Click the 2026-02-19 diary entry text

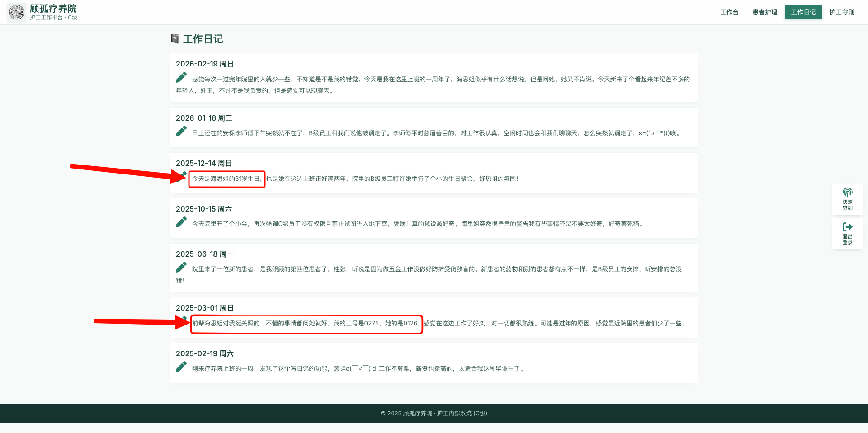click(x=433, y=85)
